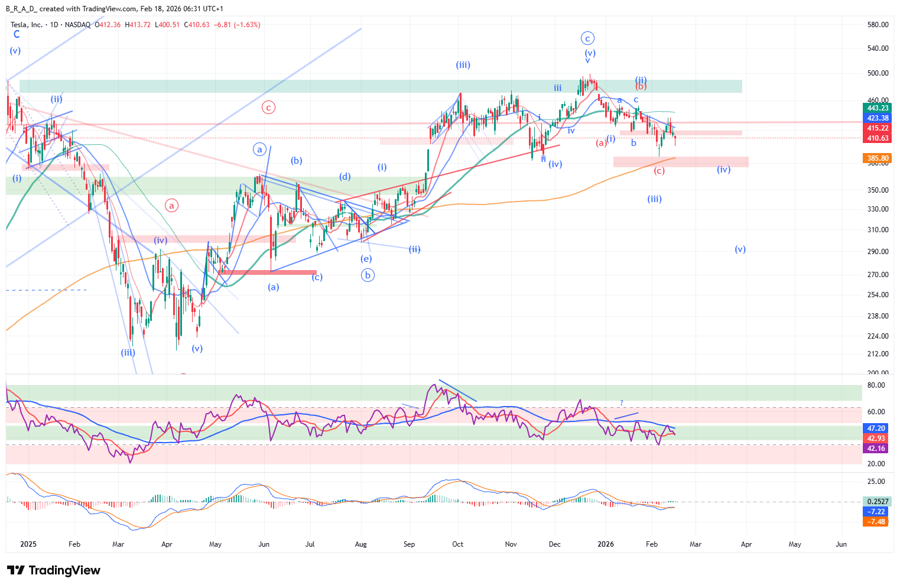Click blue circled 'c' label above the peak

[587, 38]
